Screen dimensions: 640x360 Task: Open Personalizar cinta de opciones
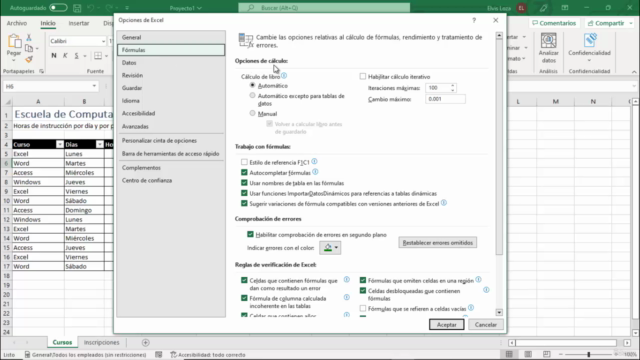[171, 140]
